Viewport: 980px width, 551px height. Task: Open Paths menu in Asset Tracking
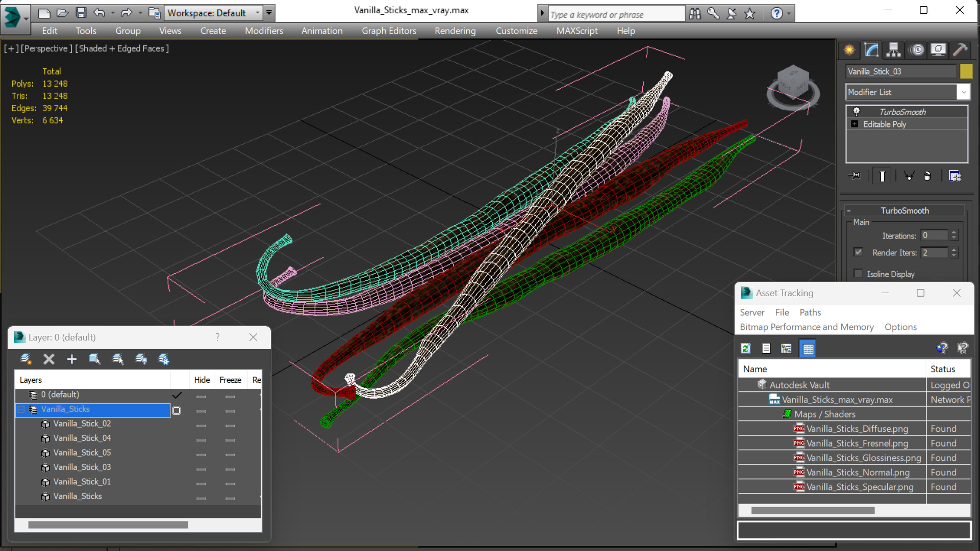click(810, 312)
